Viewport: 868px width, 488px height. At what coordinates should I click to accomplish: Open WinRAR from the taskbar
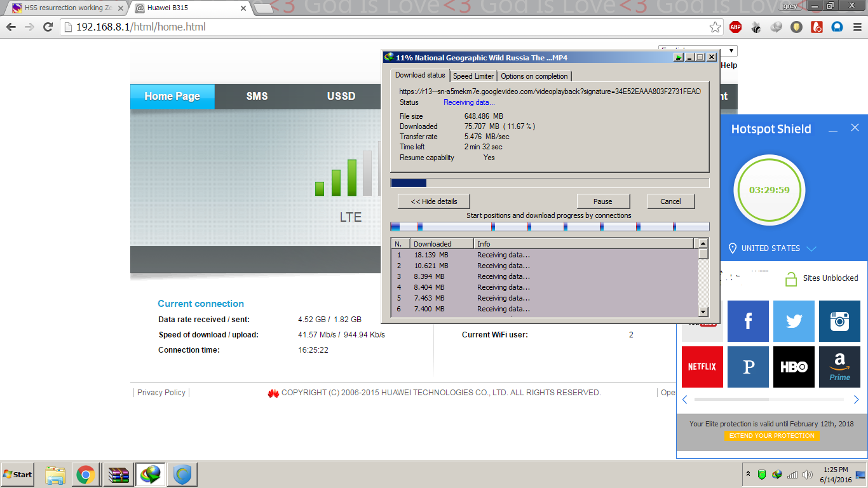pyautogui.click(x=119, y=475)
